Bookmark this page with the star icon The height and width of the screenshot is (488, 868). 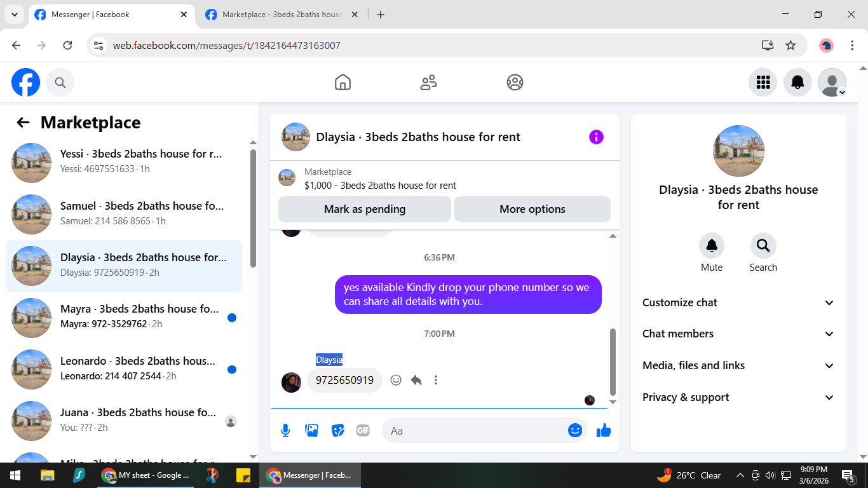(790, 45)
